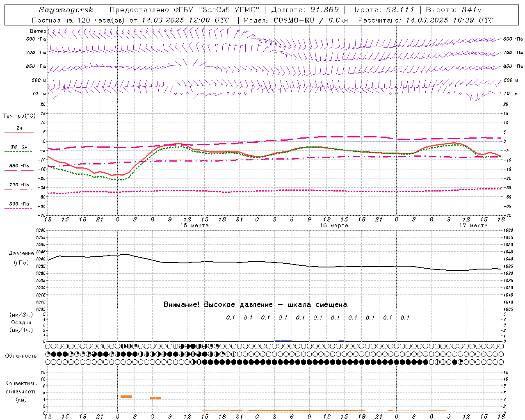Click the 'Td 2м' dew point legend entry
Image resolution: width=525 pixels, height=420 pixels.
click(x=19, y=147)
